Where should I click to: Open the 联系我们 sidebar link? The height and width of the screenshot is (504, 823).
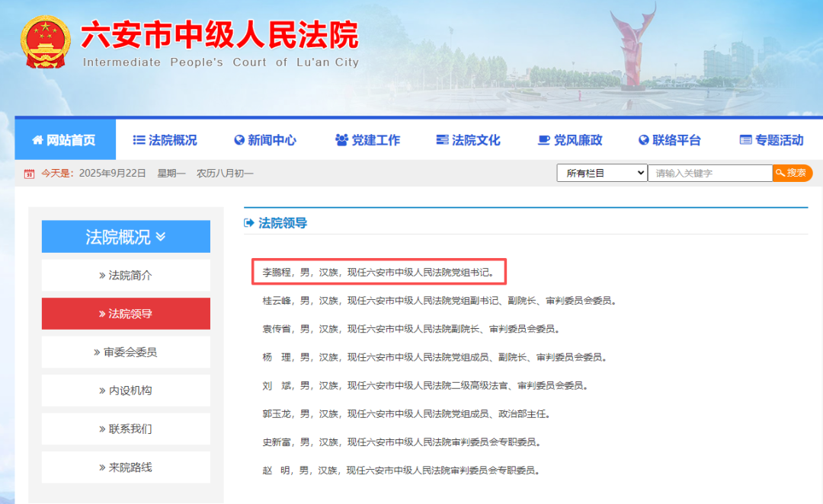(126, 429)
